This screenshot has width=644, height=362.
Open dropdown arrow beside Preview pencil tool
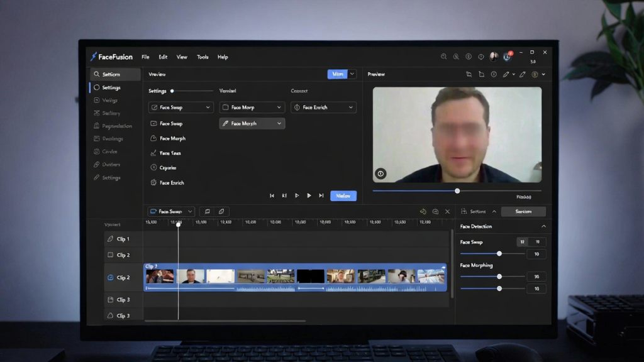coord(514,74)
